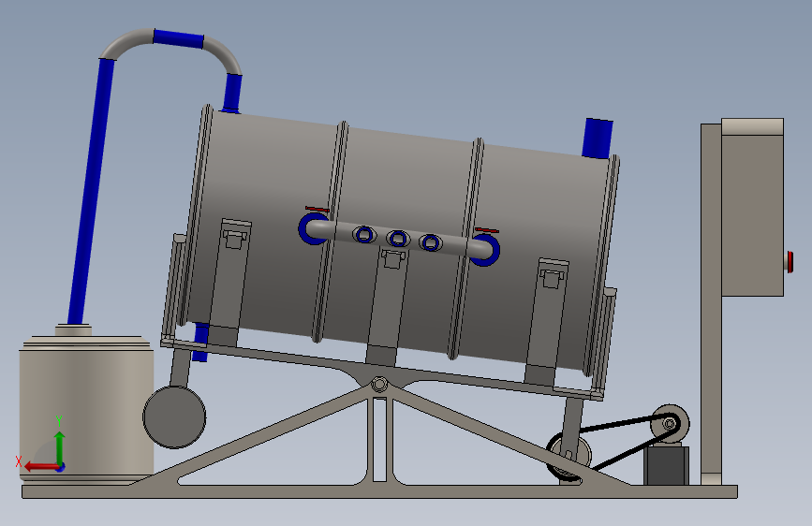Click the green "Y" axis label
Screen dimensions: 812x526
tap(59, 420)
